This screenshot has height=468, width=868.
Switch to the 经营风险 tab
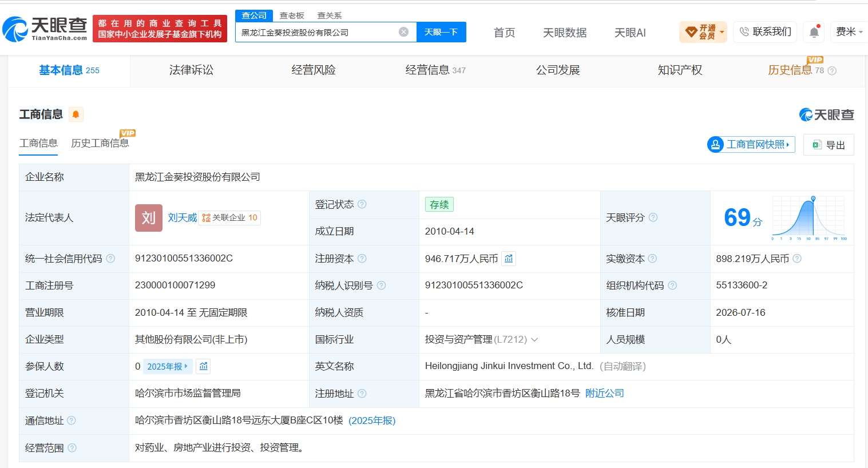tap(314, 70)
